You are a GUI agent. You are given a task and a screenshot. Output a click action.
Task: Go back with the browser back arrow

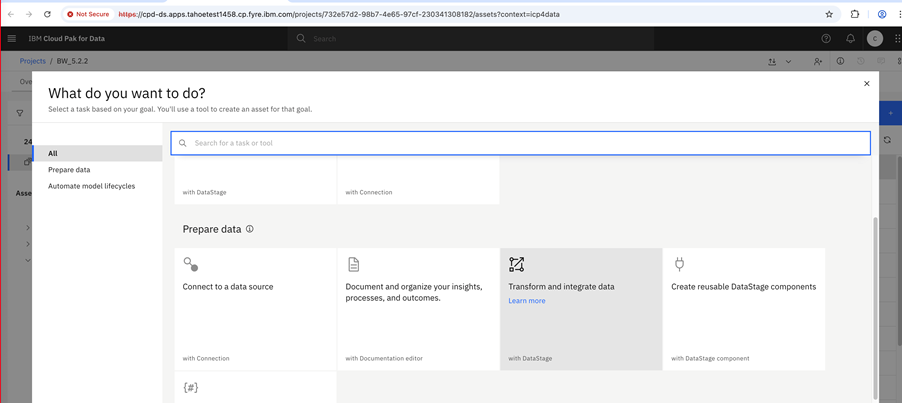10,14
